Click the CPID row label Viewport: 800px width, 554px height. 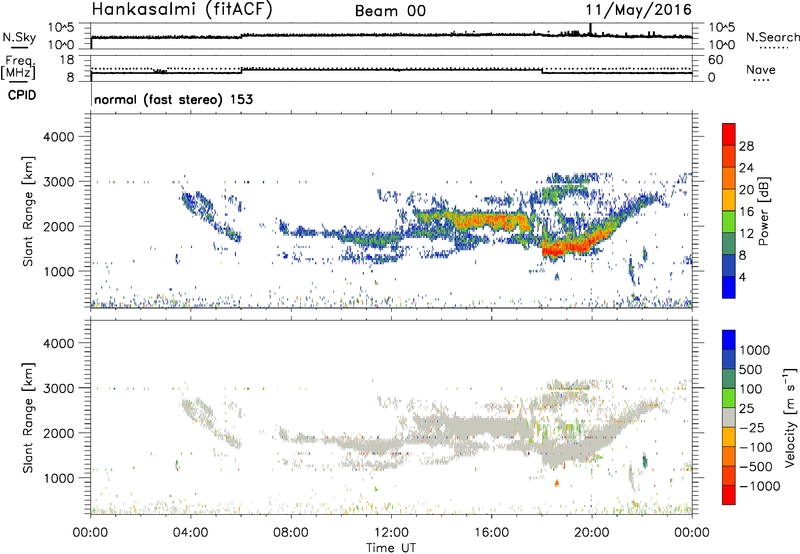(22, 95)
